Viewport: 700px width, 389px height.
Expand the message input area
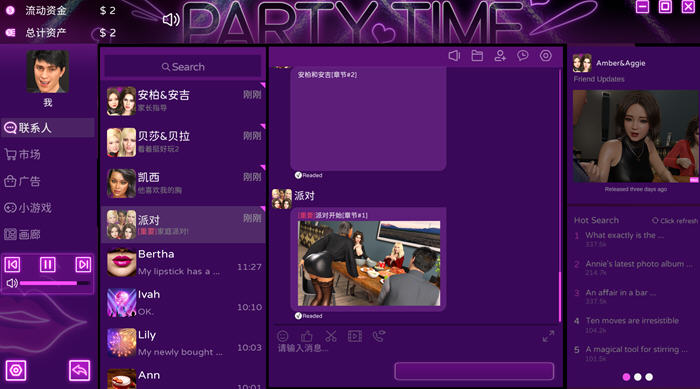tap(548, 336)
